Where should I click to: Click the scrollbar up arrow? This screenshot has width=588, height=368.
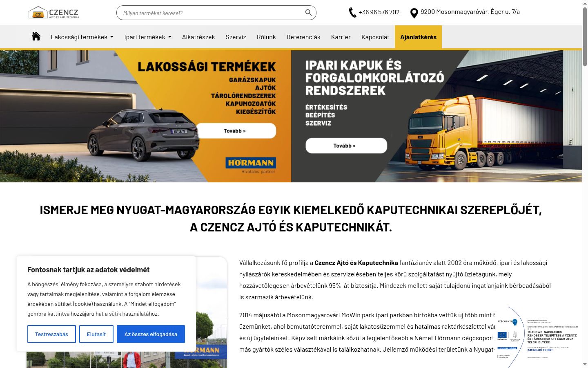[585, 3]
